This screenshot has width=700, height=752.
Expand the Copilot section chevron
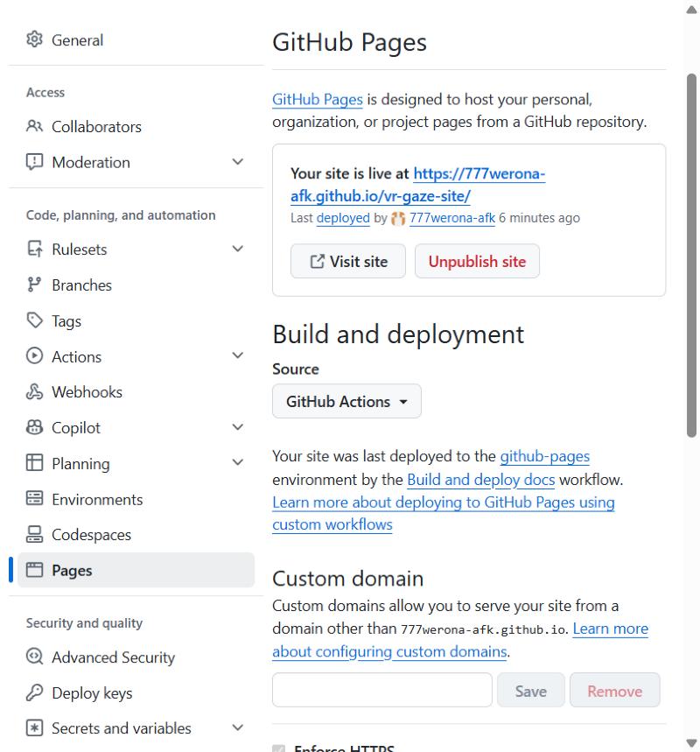(x=238, y=427)
